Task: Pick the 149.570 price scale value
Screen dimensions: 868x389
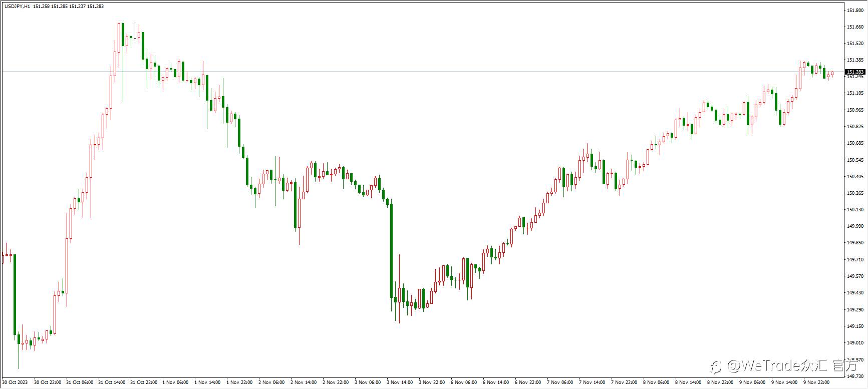Action: 855,276
